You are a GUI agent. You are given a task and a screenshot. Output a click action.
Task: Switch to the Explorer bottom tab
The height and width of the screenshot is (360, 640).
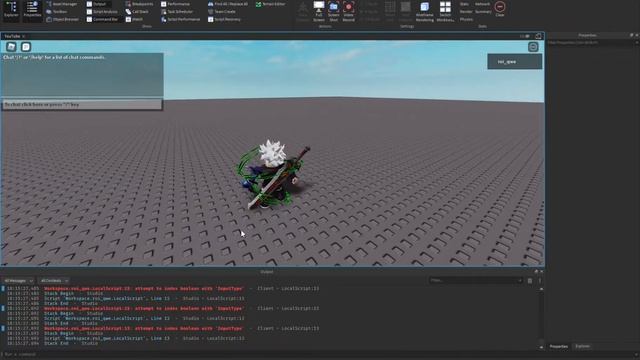582,347
